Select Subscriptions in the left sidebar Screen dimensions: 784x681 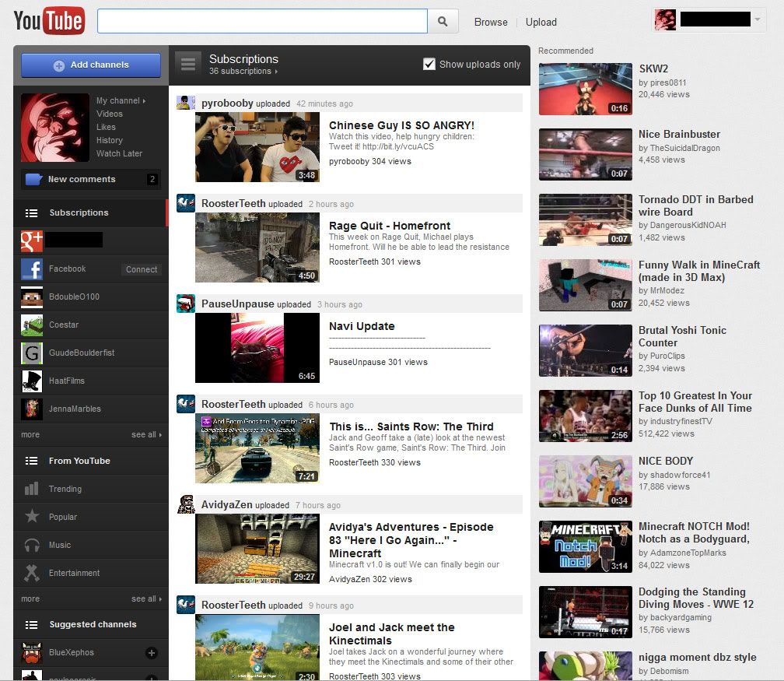pos(79,212)
